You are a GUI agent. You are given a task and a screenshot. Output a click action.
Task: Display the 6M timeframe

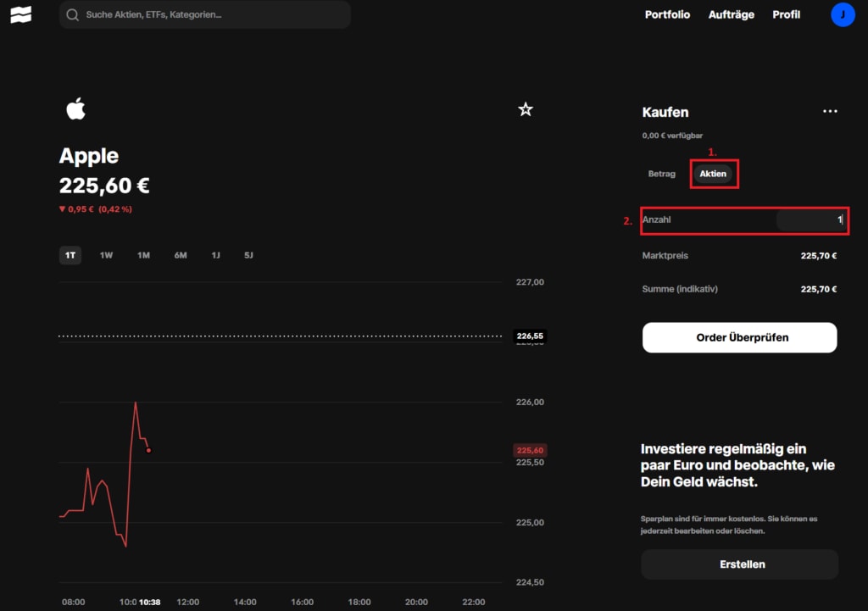click(x=179, y=254)
